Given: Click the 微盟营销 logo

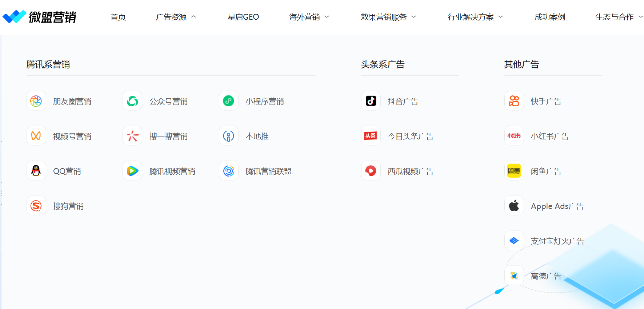Looking at the screenshot, I should click(x=39, y=17).
